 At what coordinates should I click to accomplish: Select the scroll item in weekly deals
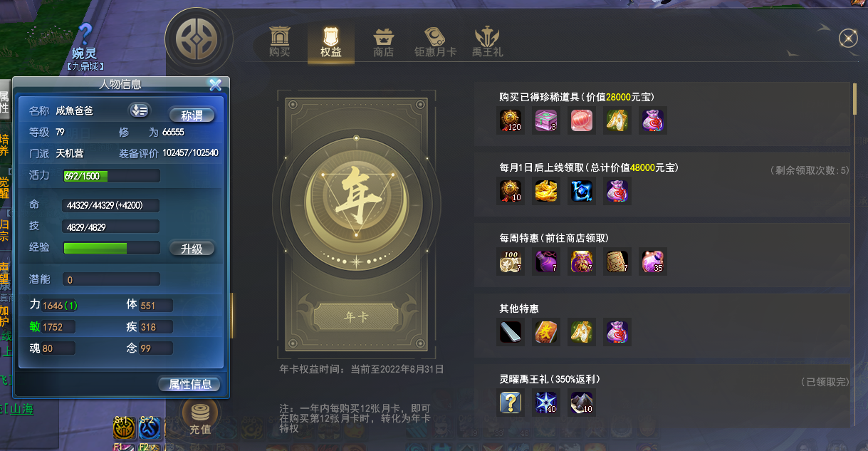617,261
